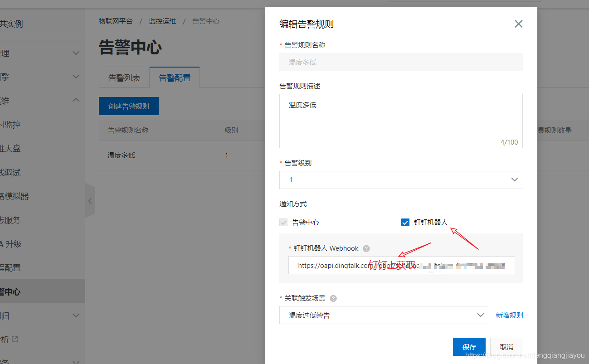Click the help icon next to 钉钉机器人 Webhook
The width and height of the screenshot is (589, 364).
click(x=366, y=248)
